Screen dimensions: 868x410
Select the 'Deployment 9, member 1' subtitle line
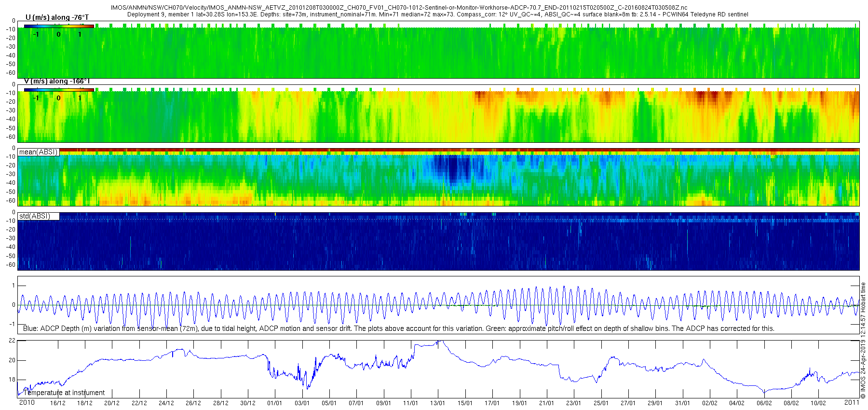[438, 14]
